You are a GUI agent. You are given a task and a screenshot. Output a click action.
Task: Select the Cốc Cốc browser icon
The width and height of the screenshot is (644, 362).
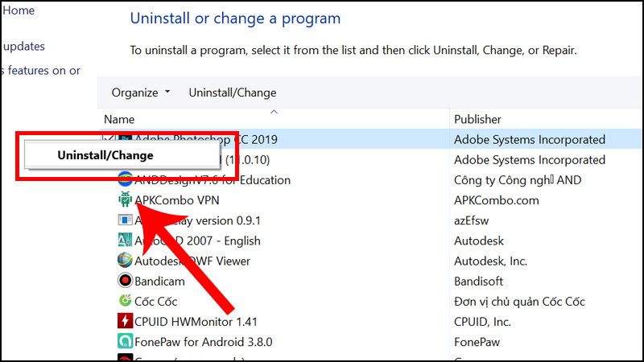point(125,301)
